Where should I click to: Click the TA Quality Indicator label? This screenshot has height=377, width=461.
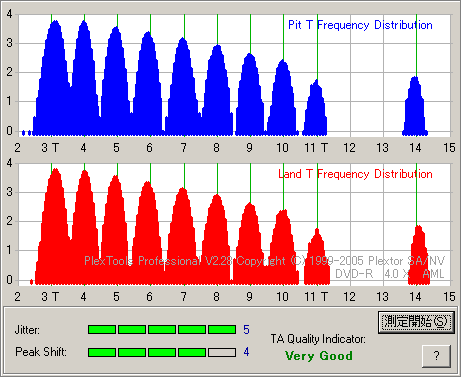(318, 339)
